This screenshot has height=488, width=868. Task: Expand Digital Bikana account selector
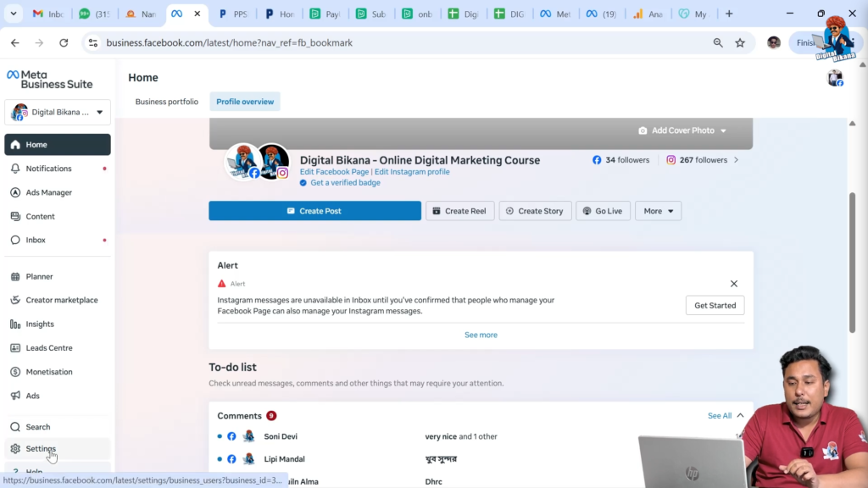(58, 113)
